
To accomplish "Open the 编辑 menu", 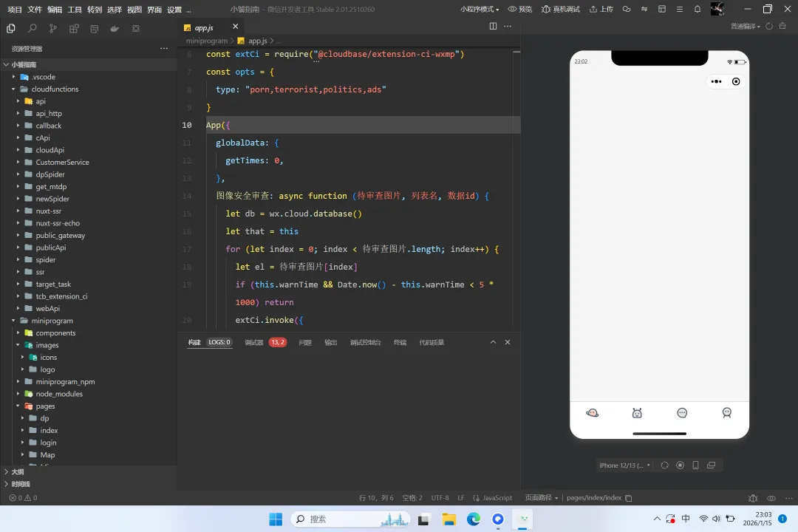I will [x=55, y=10].
